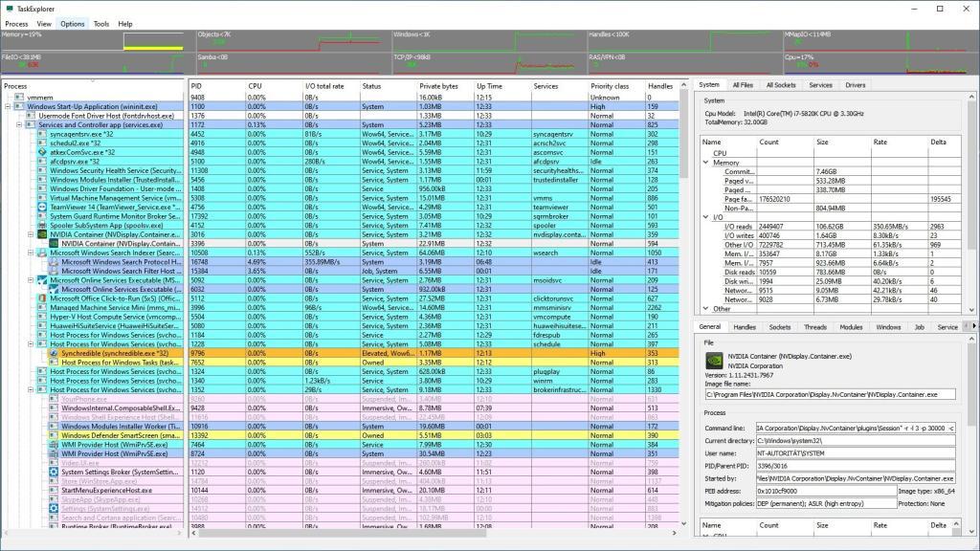
Task: Collapse the Windows Start-Up Application tree node
Action: tap(8, 107)
